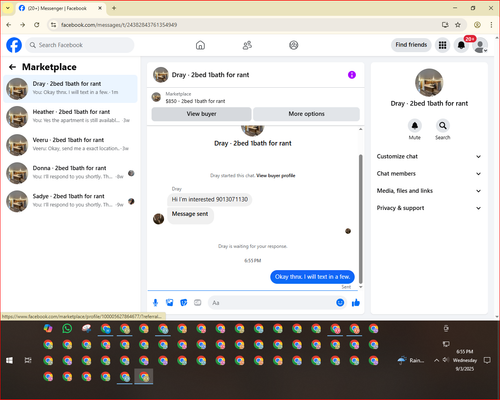Open Copilot icon on the taskbar
This screenshot has width=500, height=400.
click(x=48, y=329)
